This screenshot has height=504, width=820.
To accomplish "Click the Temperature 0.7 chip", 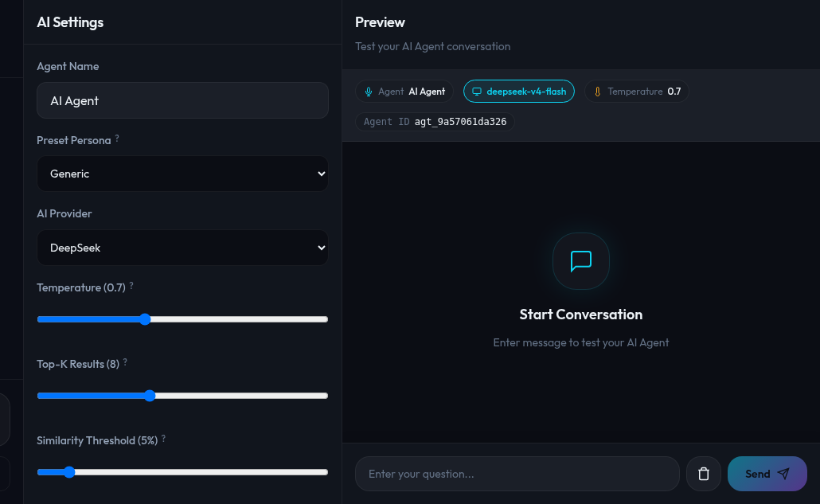I will tap(636, 92).
